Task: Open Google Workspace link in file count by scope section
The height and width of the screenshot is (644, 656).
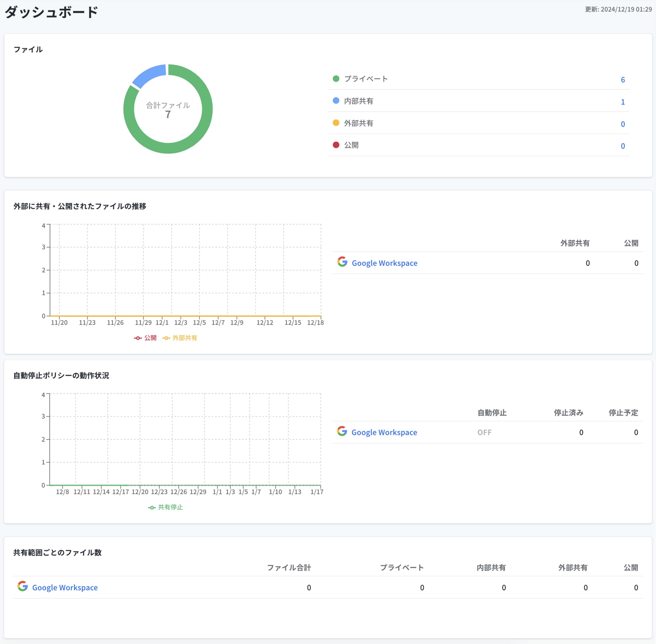Action: (x=65, y=587)
